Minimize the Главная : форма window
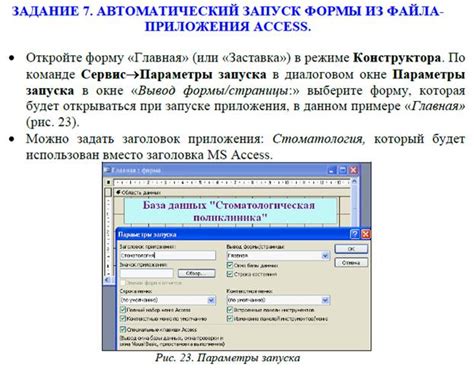 (x=332, y=170)
